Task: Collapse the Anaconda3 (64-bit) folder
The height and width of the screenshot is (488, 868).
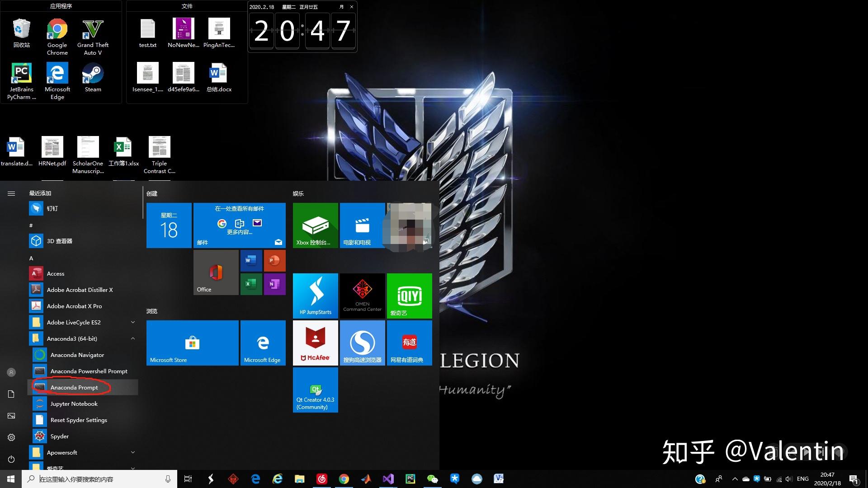Action: pos(83,338)
